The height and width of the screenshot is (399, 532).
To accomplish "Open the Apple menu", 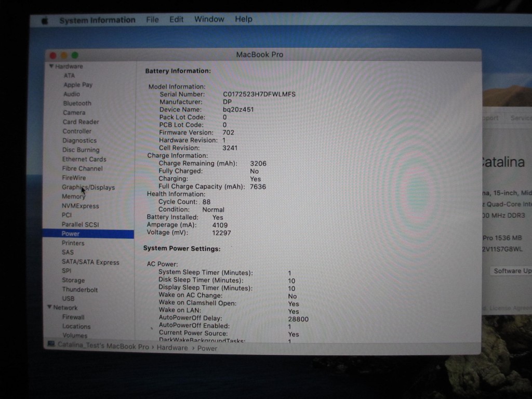I will pos(45,21).
